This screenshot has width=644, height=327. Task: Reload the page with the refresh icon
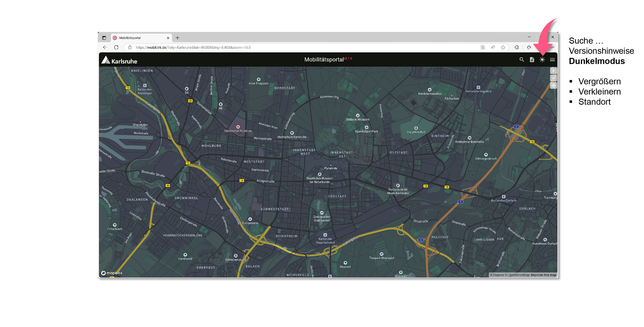click(x=116, y=47)
